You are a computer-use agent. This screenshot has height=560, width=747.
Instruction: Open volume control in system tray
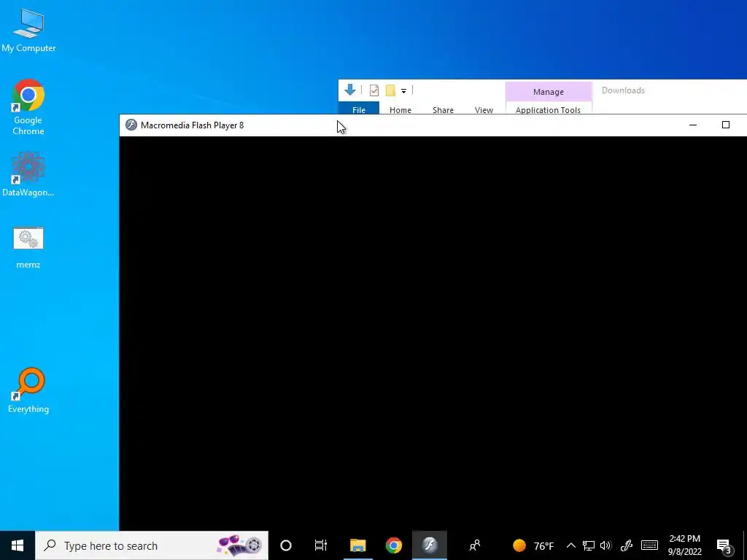point(606,545)
